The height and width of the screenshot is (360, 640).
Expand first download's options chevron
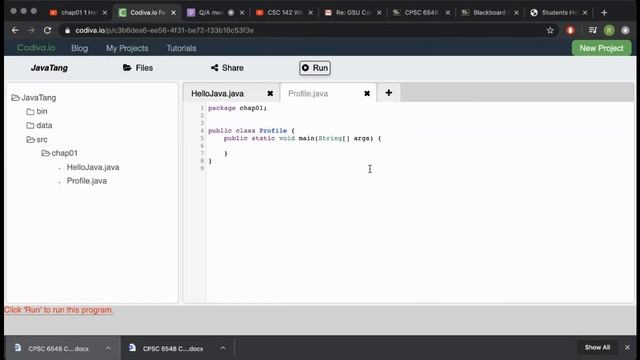[108, 348]
